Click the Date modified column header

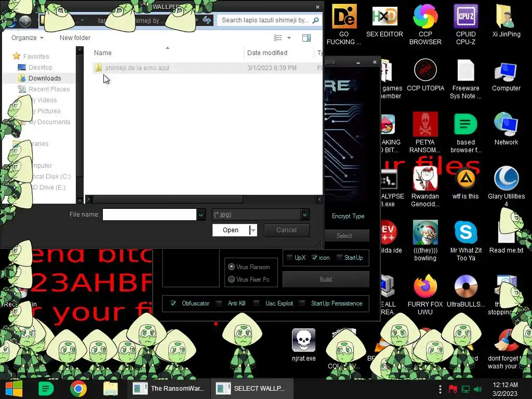pos(268,53)
